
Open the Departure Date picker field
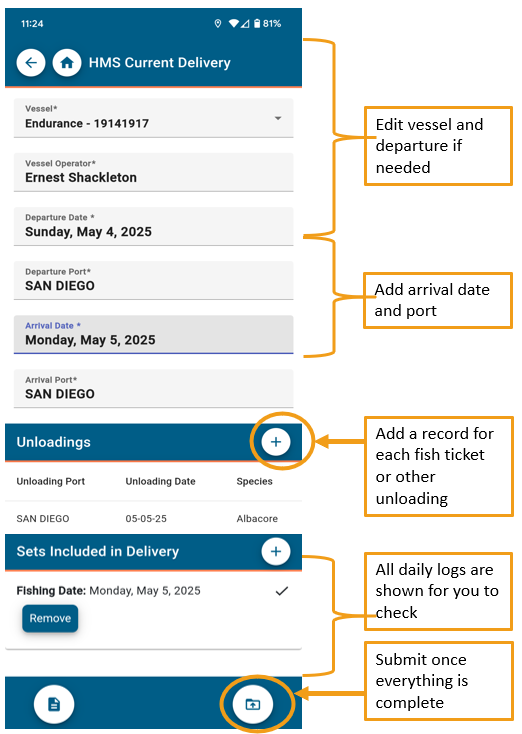coord(154,226)
